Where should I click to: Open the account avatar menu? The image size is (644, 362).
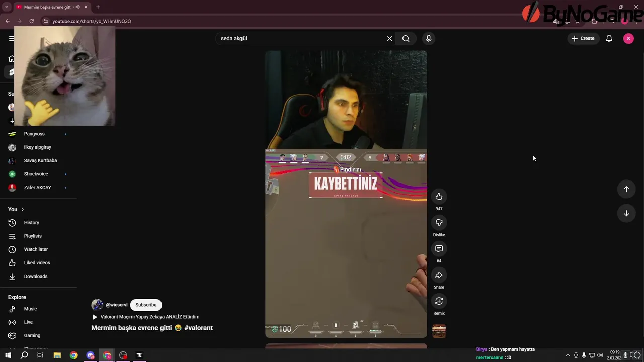(628, 39)
